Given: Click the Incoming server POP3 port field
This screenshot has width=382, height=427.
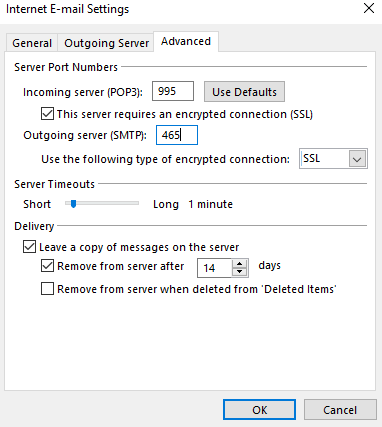Looking at the screenshot, I should tap(173, 91).
